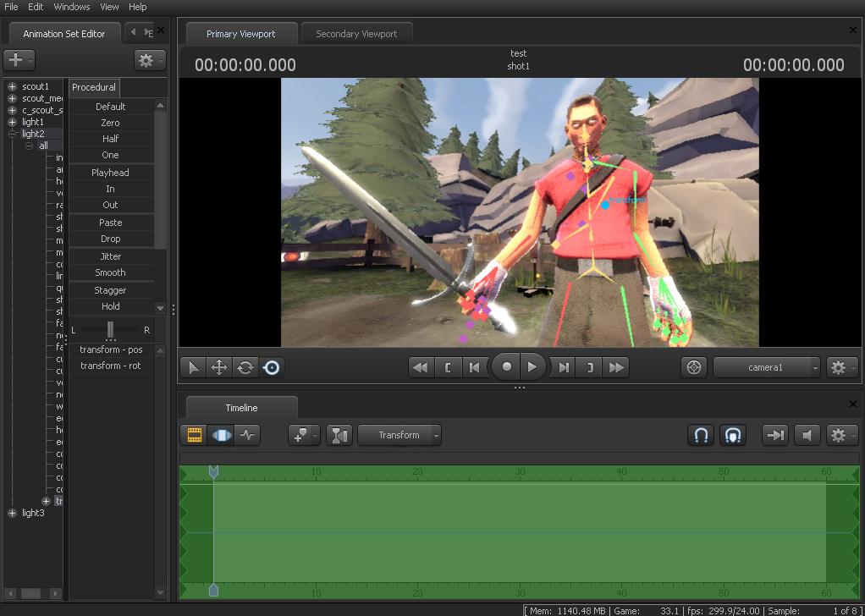Viewport: 865px width, 616px height.
Task: Switch to the Graph Editor mode
Action: tap(247, 435)
